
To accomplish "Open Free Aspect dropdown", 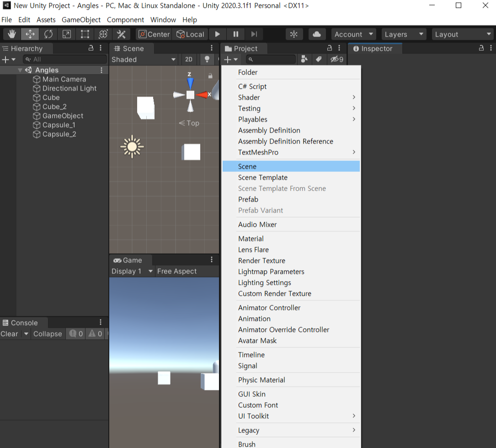I will [x=187, y=271].
